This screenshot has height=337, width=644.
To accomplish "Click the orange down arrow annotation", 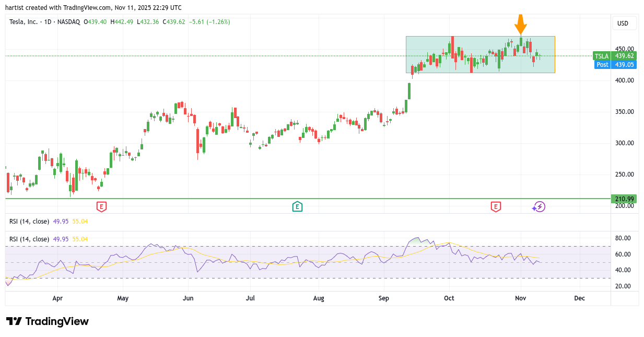I will (520, 24).
